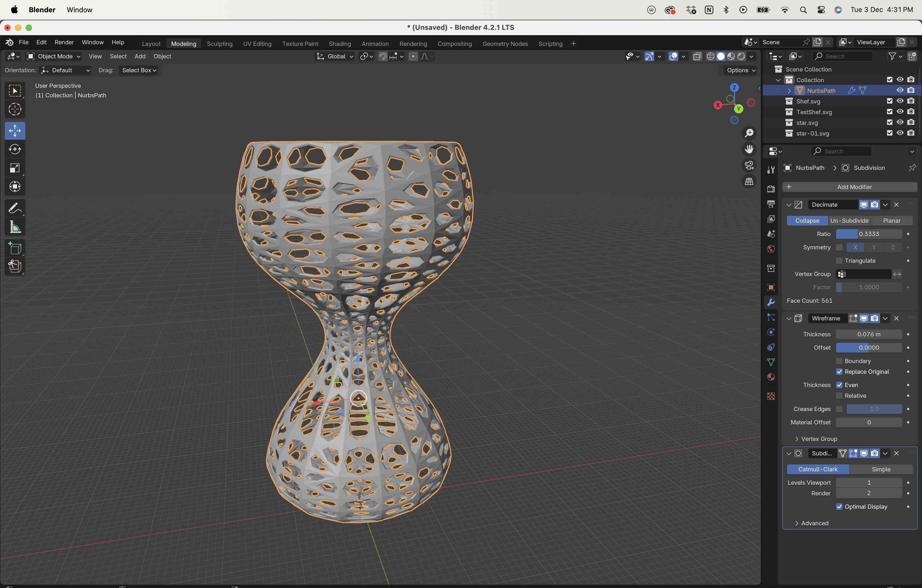Enable Wireframe Boundary checkbox

(x=839, y=361)
